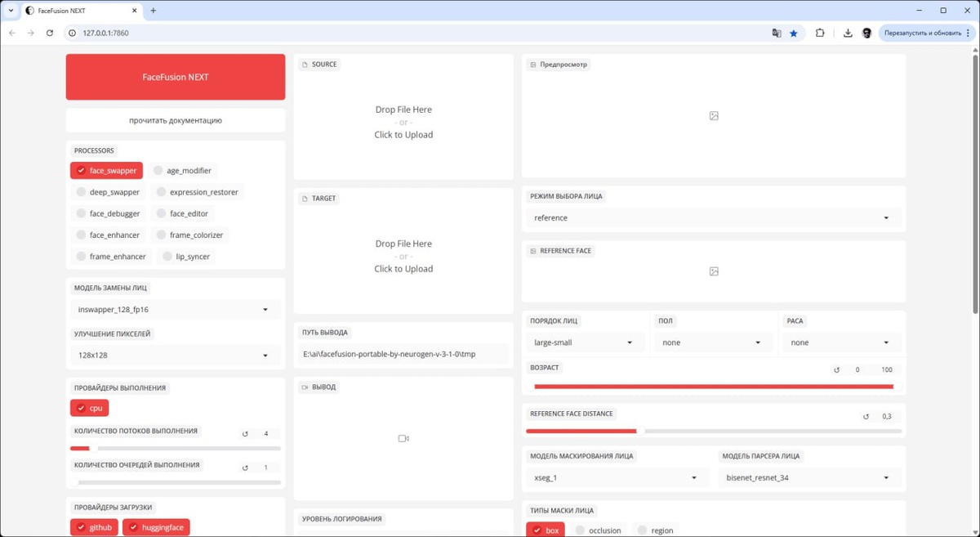Click the red FaceFusion NEXT button
Screen dimensions: 980x537
(176, 77)
